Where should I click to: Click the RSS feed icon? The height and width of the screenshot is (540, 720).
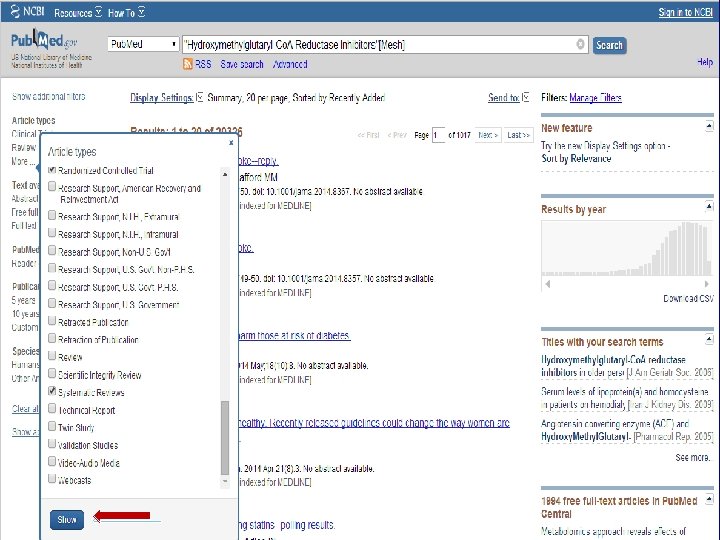coord(188,64)
